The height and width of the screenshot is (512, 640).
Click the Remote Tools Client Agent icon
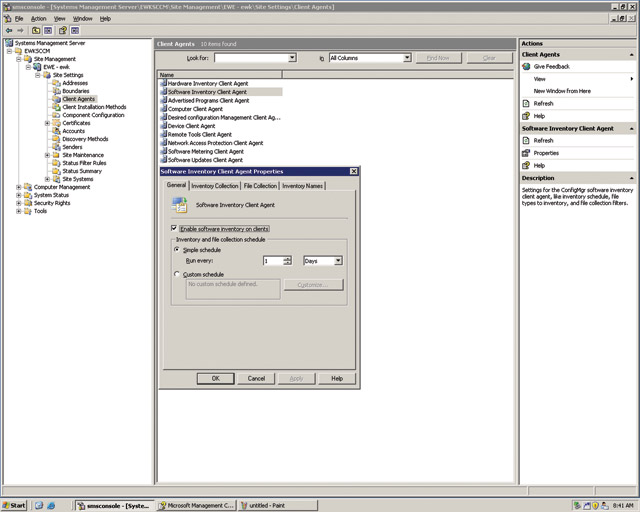[x=164, y=134]
